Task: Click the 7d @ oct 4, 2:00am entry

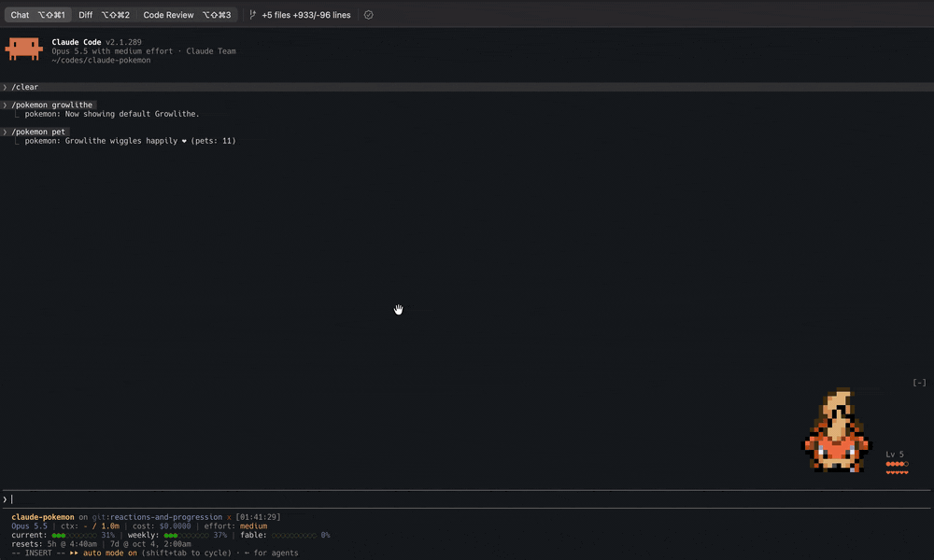Action: pyautogui.click(x=150, y=544)
